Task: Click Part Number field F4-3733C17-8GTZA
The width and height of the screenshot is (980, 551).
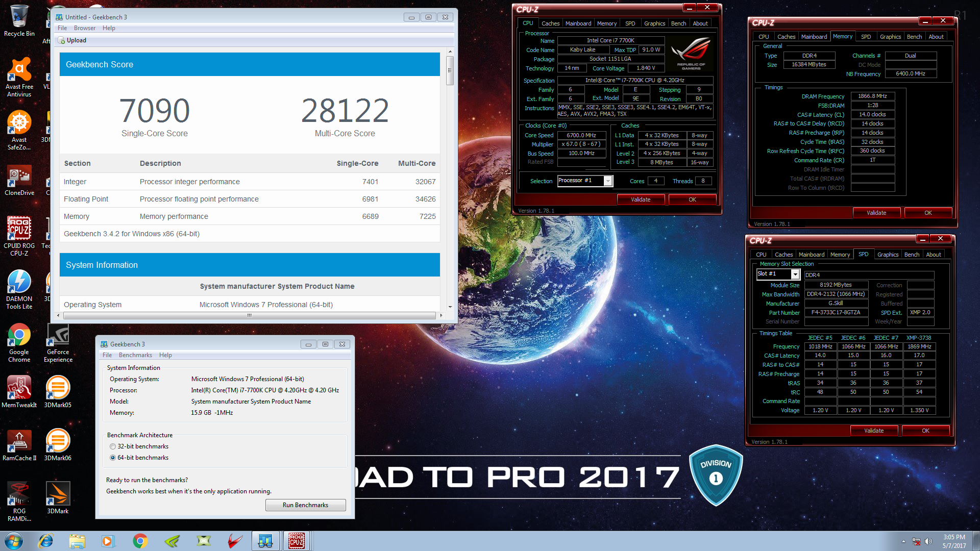Action: (x=836, y=313)
